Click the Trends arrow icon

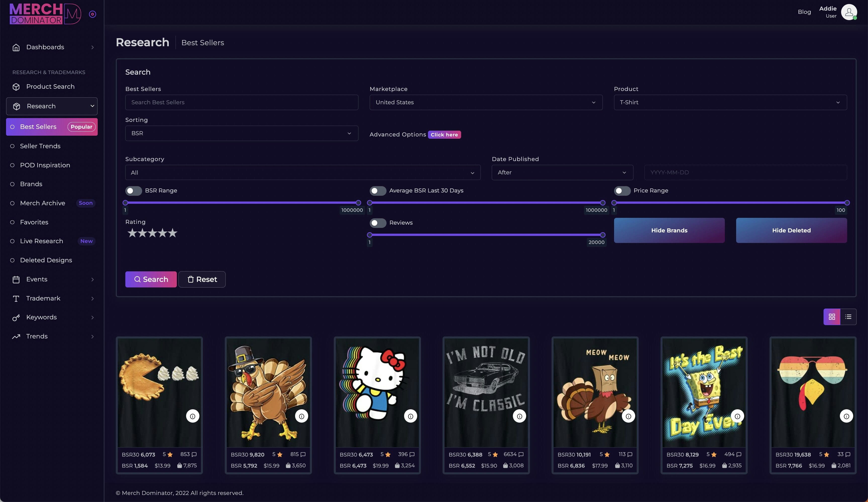pyautogui.click(x=16, y=337)
